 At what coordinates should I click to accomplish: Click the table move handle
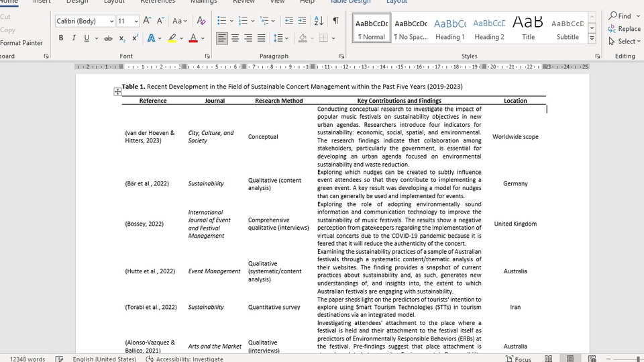click(x=118, y=91)
